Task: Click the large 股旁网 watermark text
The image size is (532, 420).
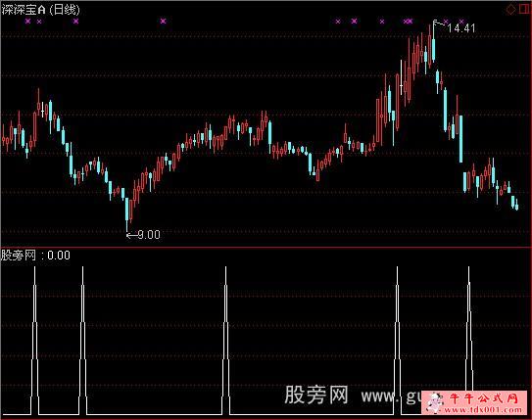Action: pyautogui.click(x=316, y=395)
